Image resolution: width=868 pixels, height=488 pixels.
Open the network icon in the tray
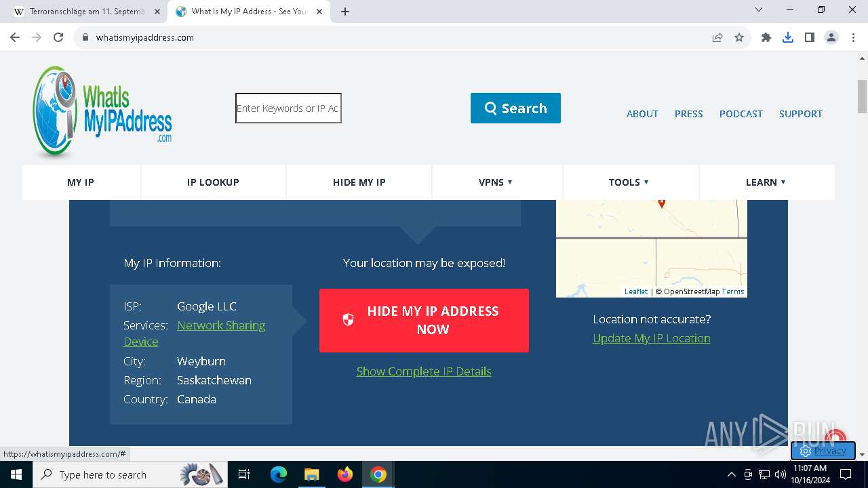(x=764, y=474)
